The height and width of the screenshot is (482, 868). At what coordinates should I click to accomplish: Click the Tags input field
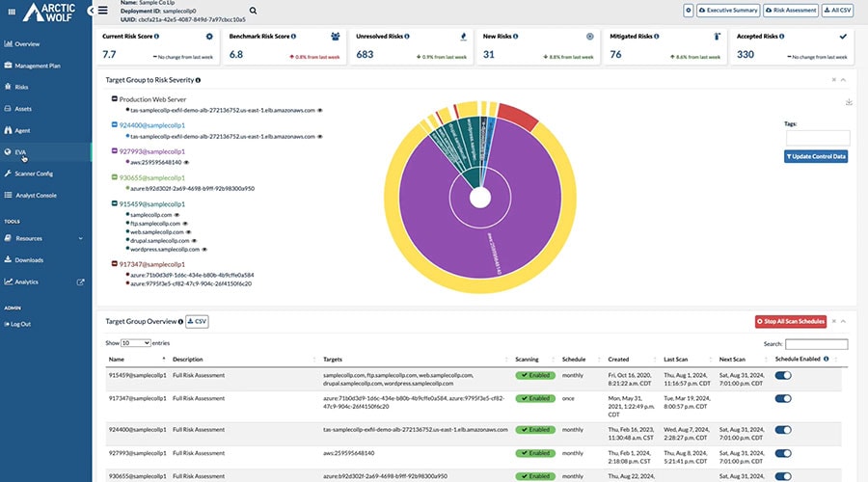[817, 138]
